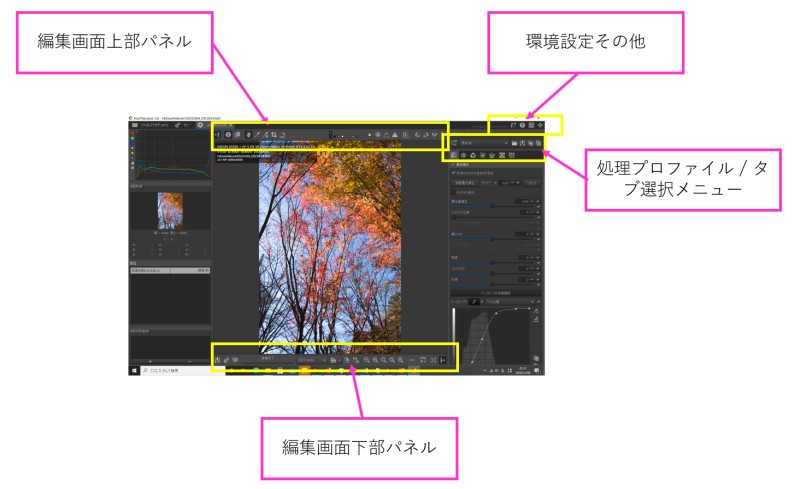The image size is (800, 489).
Task: Select the straighten tool
Action: [x=282, y=135]
